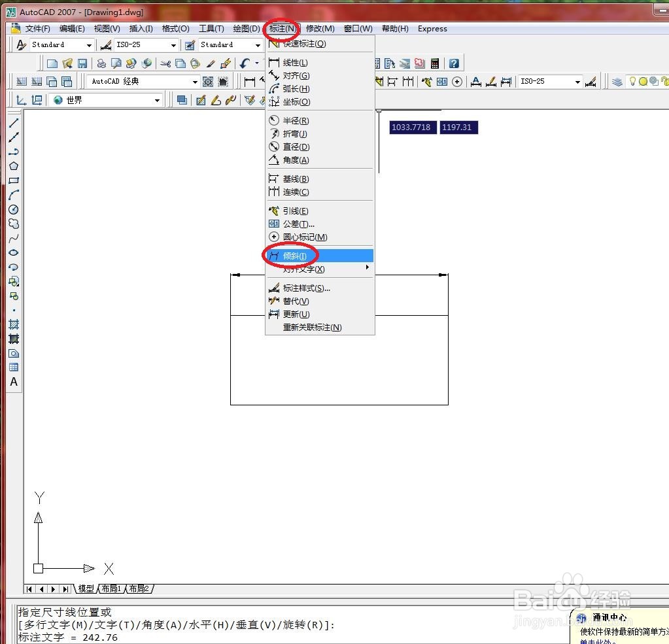
Task: Select the Circle draw tool
Action: tap(14, 209)
